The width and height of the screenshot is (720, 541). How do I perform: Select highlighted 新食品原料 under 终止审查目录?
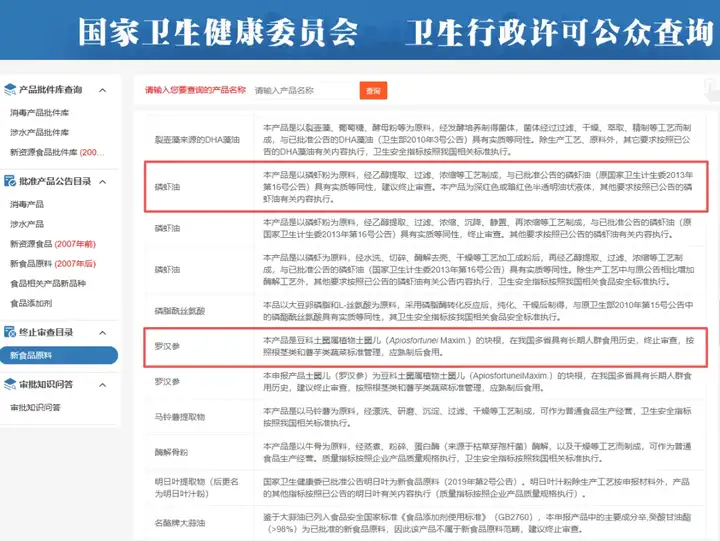[x=59, y=355]
